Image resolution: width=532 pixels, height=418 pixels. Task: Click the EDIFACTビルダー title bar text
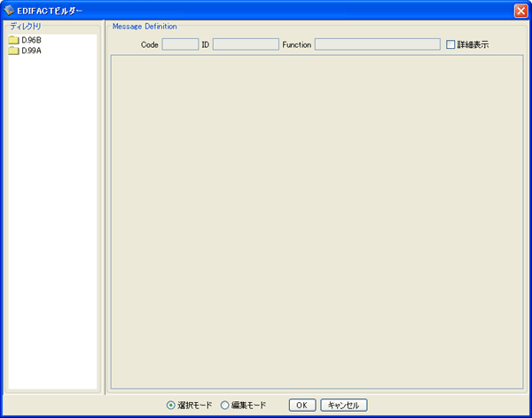tap(51, 10)
